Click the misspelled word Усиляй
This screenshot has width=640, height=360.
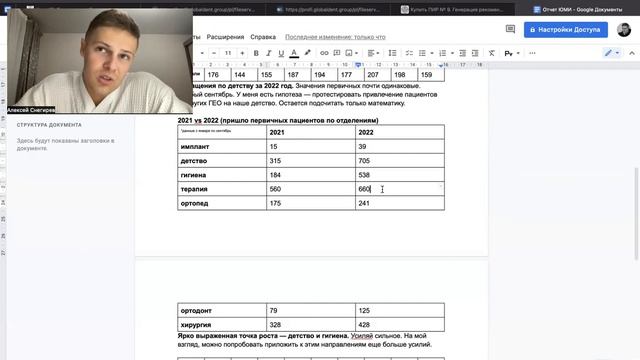[362, 336]
